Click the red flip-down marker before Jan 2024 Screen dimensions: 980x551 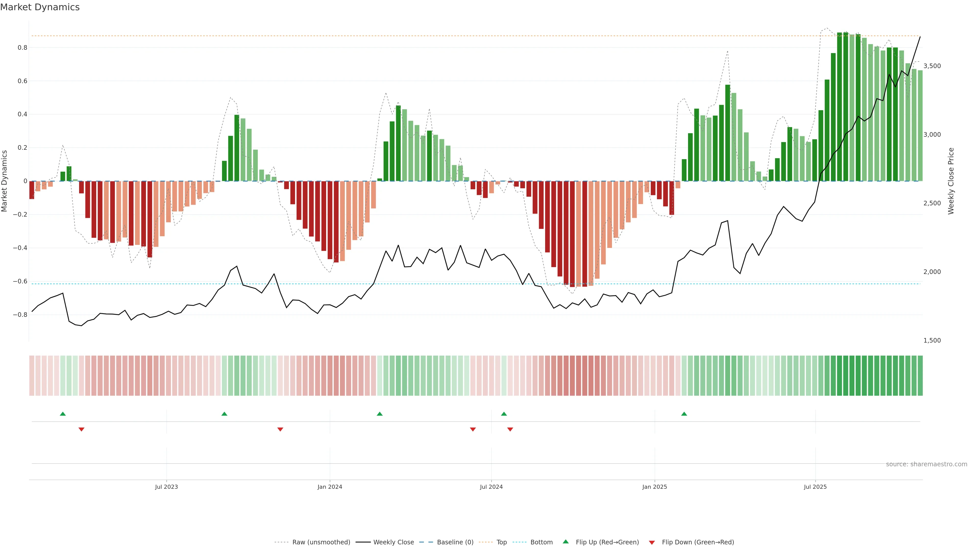click(x=280, y=429)
